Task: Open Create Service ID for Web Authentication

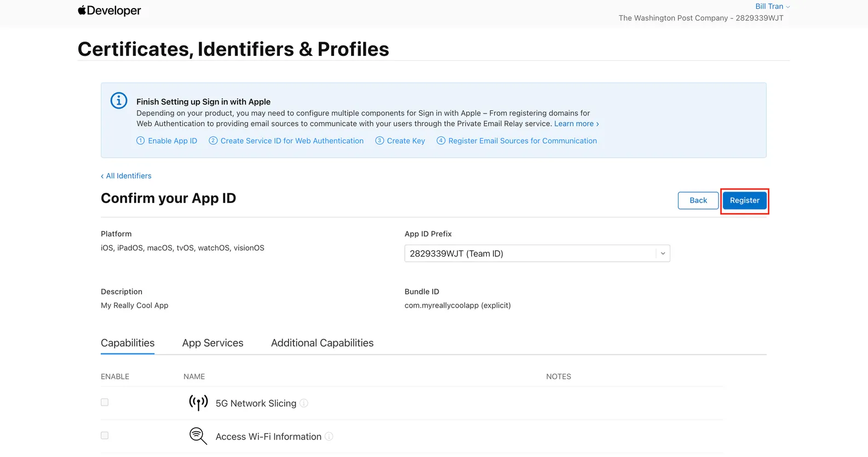Action: tap(286, 141)
